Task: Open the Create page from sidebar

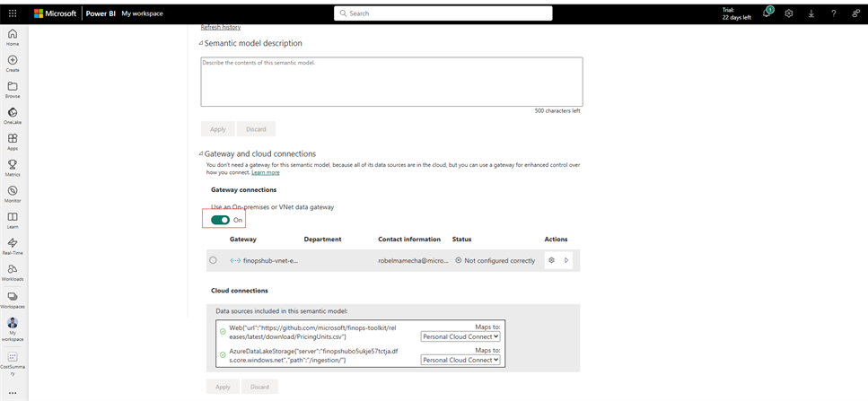Action: 13,64
